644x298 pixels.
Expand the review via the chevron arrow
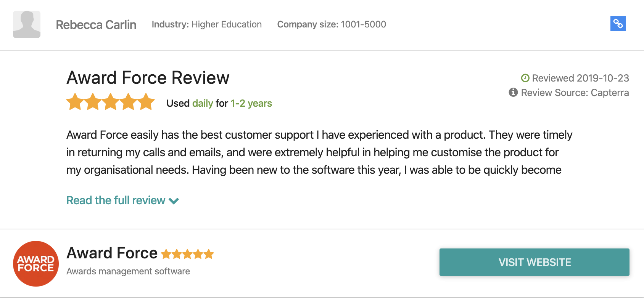point(174,201)
